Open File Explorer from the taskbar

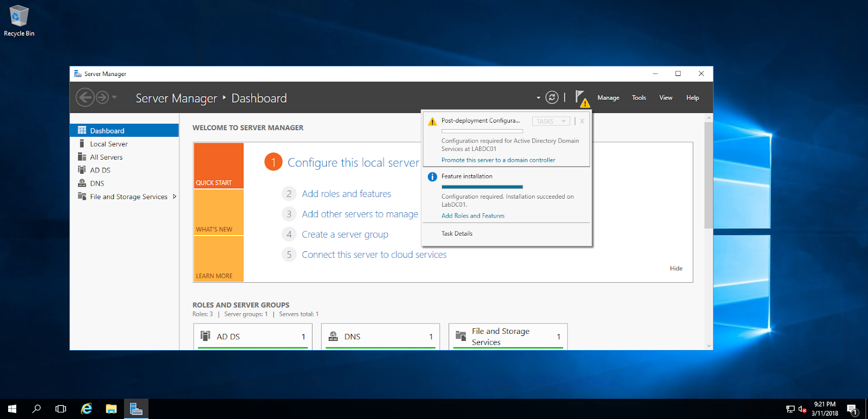[x=111, y=409]
